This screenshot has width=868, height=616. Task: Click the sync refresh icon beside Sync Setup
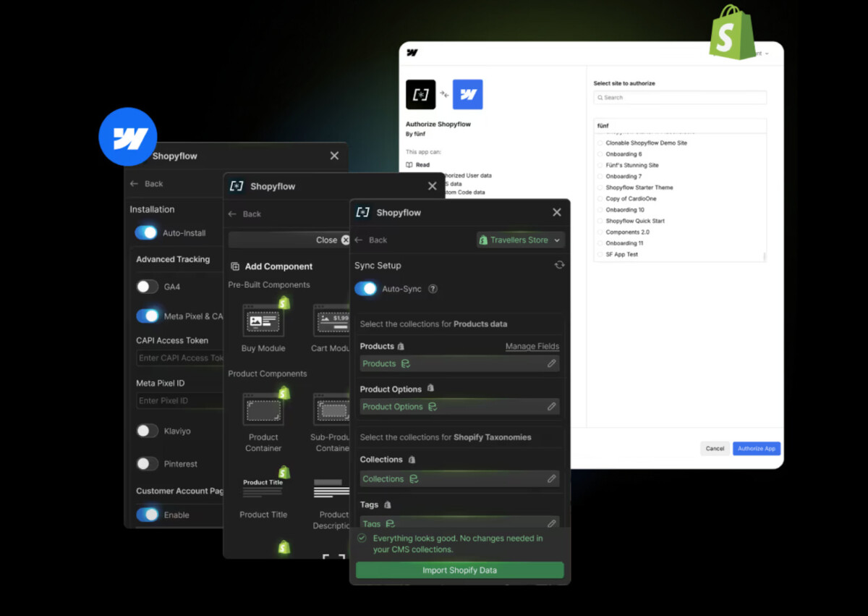point(559,265)
